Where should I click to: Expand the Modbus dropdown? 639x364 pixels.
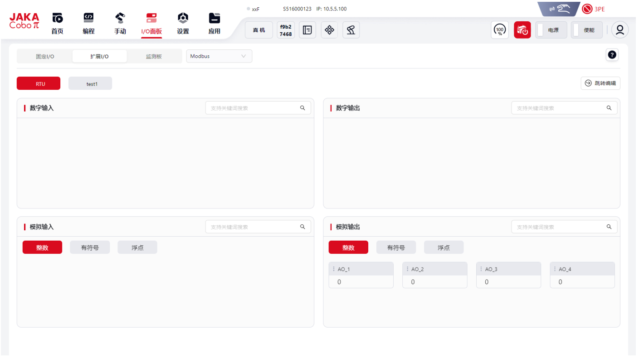click(219, 56)
